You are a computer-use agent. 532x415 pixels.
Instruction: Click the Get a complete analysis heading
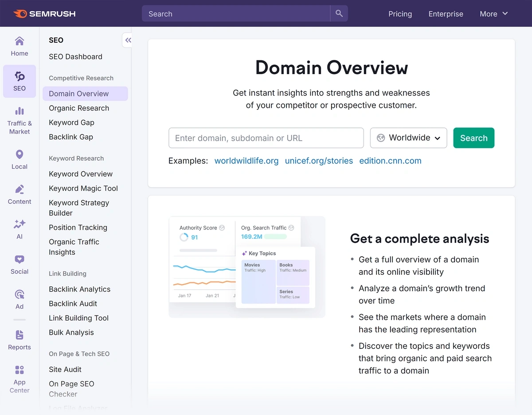click(419, 239)
